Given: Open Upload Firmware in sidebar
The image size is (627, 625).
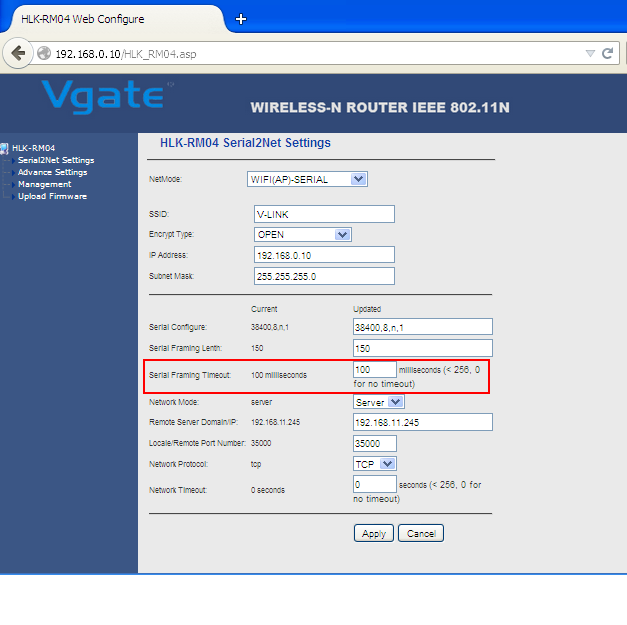Looking at the screenshot, I should 52,196.
